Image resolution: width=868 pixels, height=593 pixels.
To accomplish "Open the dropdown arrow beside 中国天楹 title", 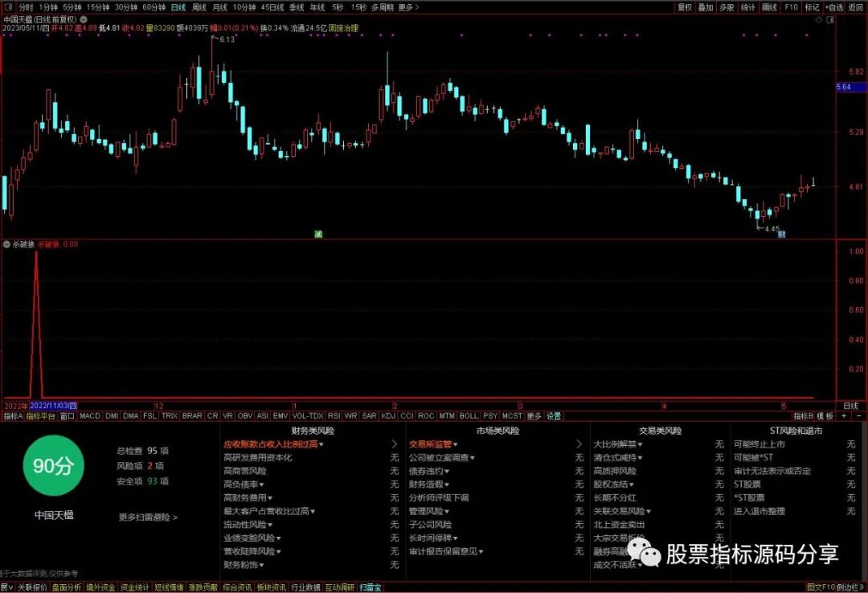I will [x=84, y=19].
